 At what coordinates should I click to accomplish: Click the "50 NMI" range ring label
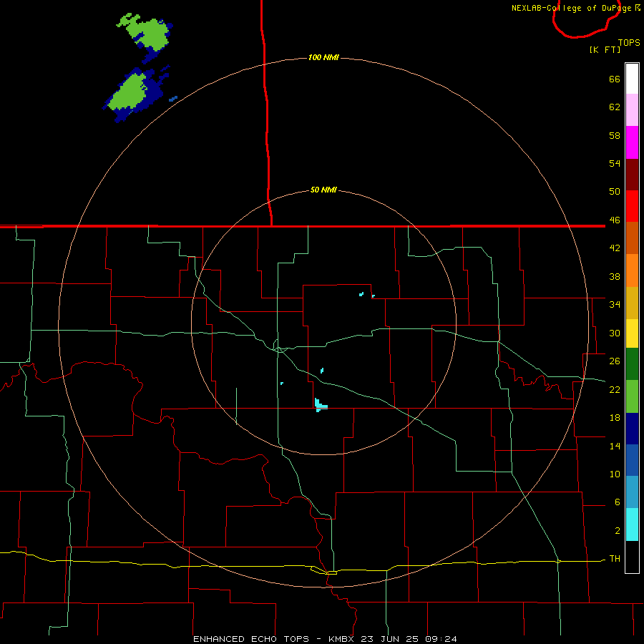click(323, 190)
